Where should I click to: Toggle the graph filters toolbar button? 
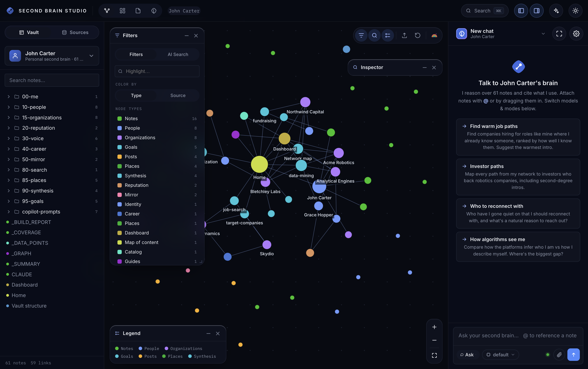pos(361,36)
